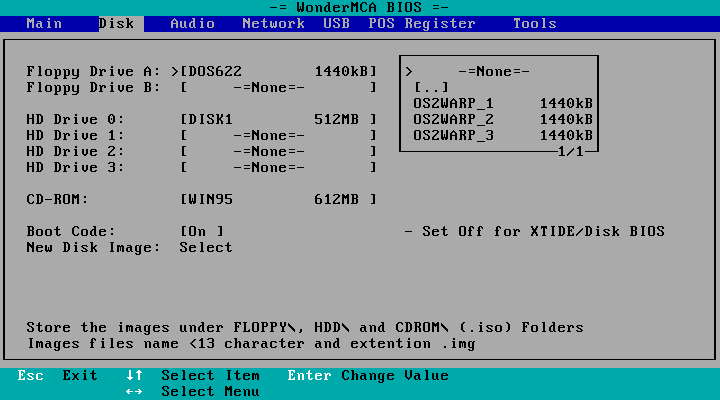Click Floppy Drive B label
720x400 pixels.
click(x=93, y=88)
